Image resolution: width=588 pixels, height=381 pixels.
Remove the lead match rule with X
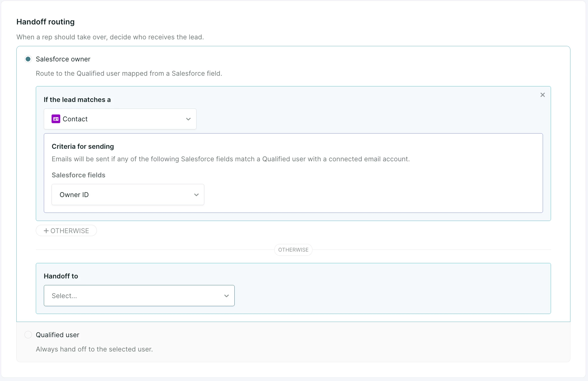(543, 95)
